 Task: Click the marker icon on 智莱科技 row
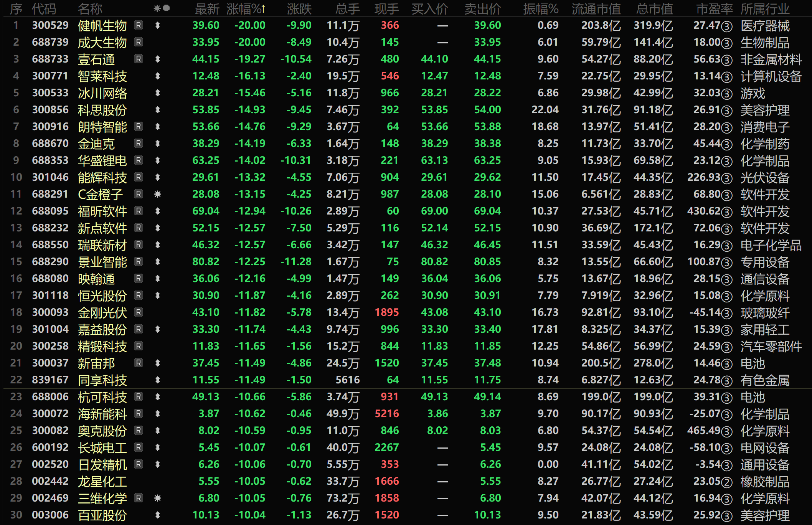coord(157,76)
